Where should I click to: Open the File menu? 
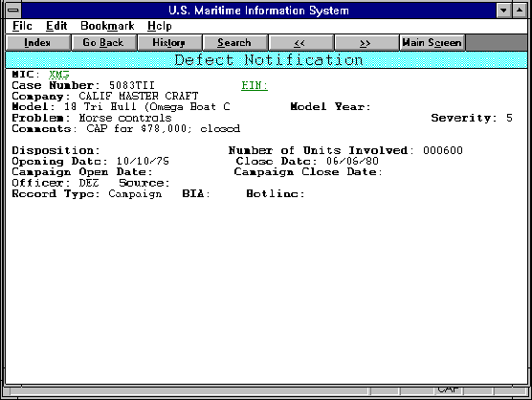(22, 26)
